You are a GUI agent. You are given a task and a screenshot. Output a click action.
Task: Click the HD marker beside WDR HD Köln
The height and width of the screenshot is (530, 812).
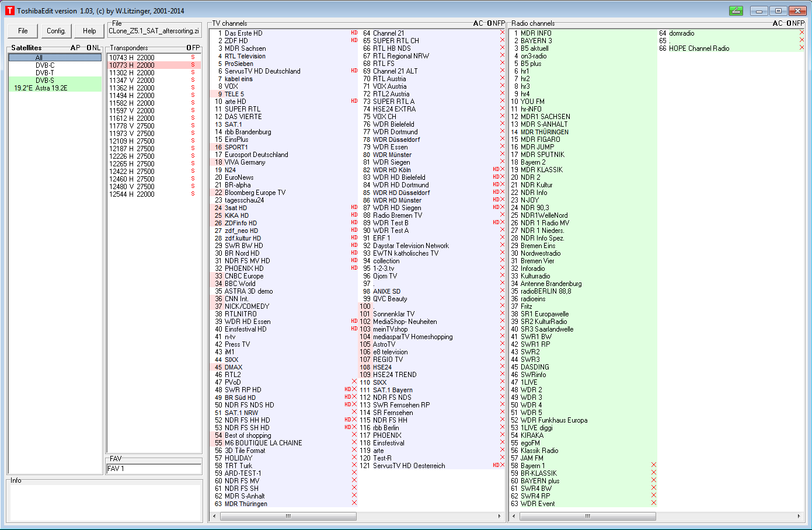[496, 170]
